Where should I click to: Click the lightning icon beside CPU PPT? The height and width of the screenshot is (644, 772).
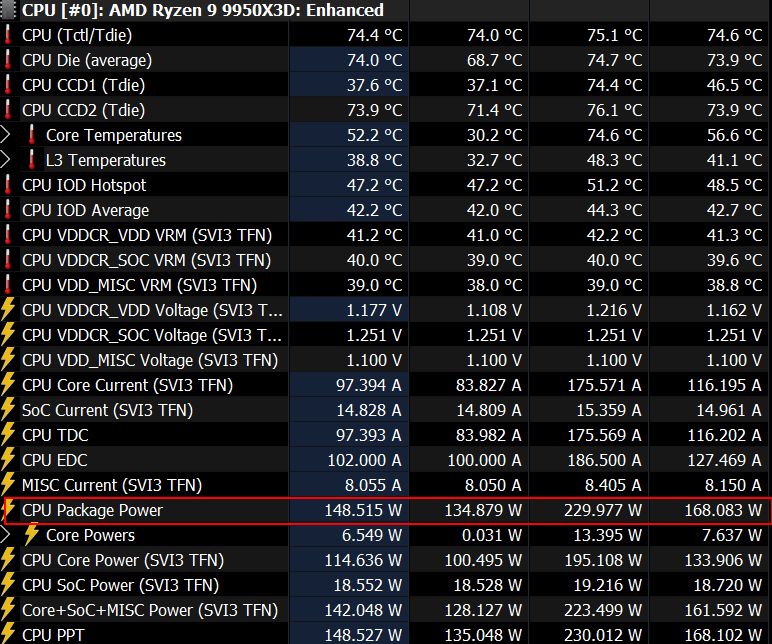8,634
